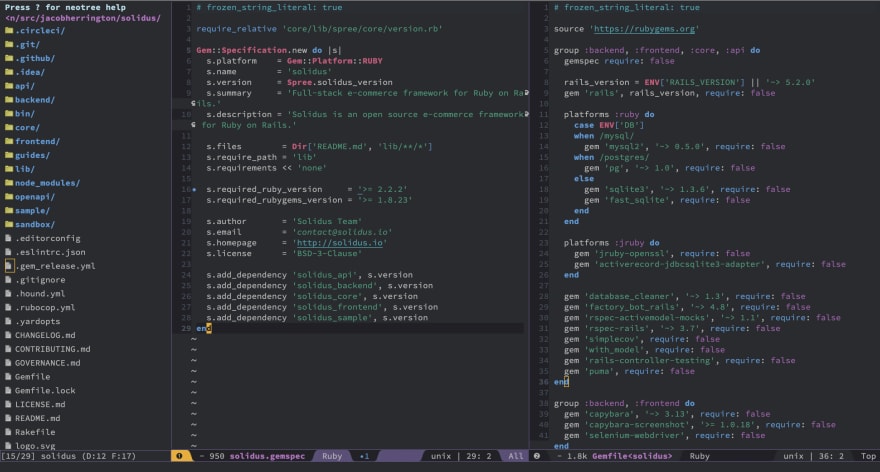Expand the guides/ directory
Image resolution: width=880 pixels, height=472 pixels.
point(33,155)
